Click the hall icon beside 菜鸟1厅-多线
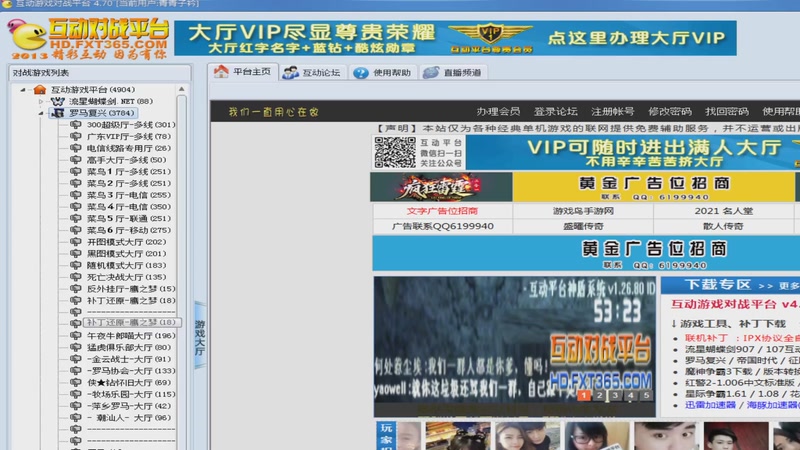This screenshot has height=450, width=800. (76, 171)
